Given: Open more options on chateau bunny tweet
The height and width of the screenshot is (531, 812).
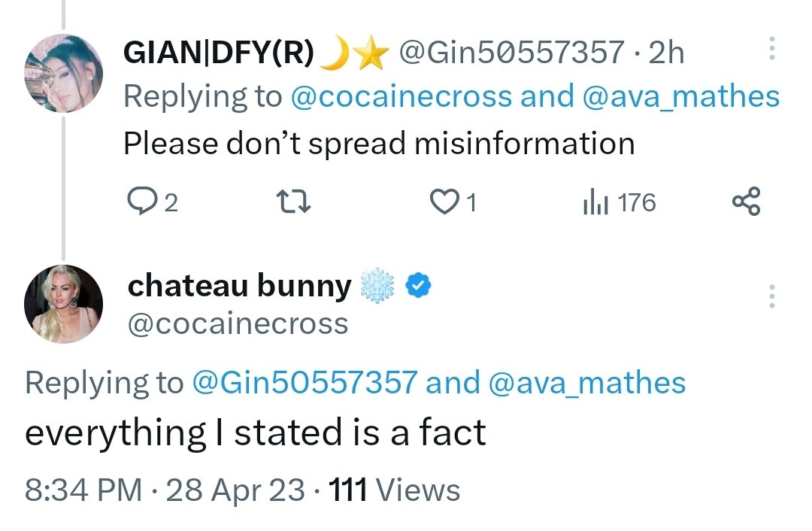Looking at the screenshot, I should [x=771, y=296].
